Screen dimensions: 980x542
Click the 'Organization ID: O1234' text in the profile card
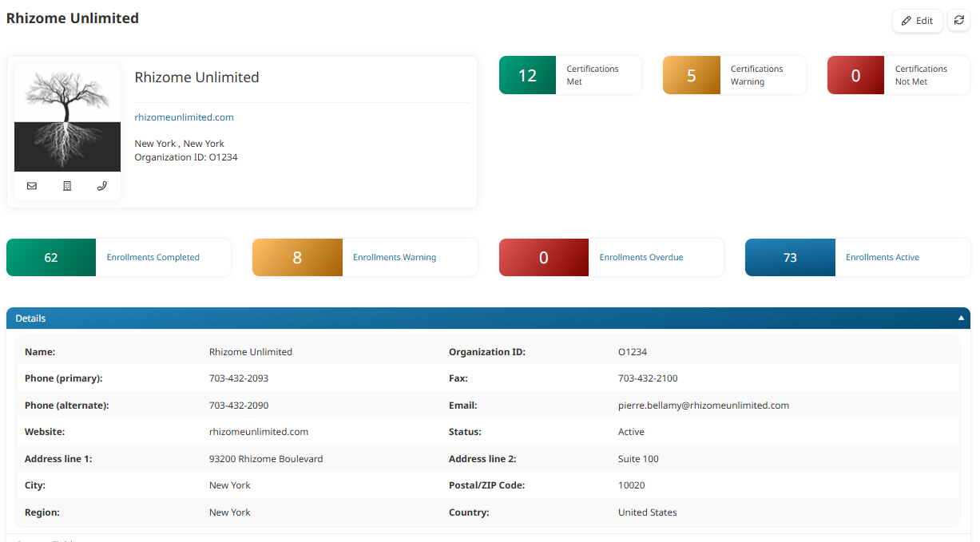click(x=186, y=157)
